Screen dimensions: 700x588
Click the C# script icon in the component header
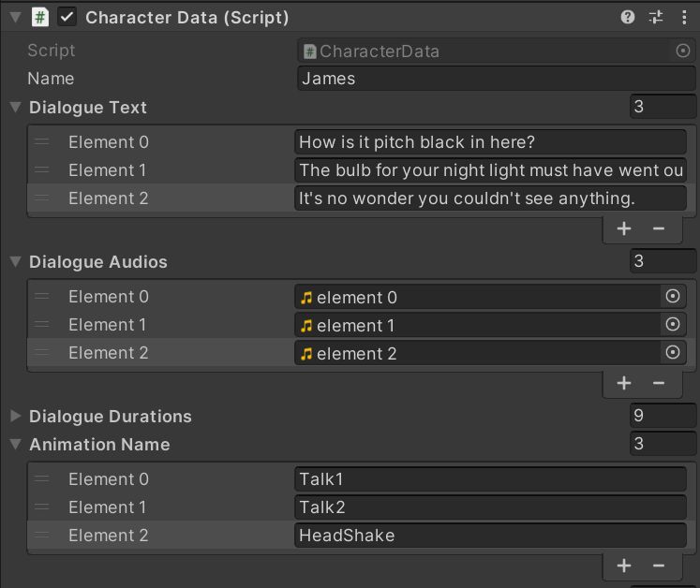tap(40, 18)
